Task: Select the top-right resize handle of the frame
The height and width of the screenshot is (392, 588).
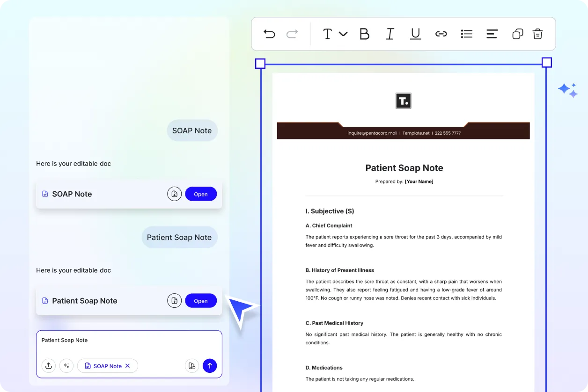Action: (546, 63)
